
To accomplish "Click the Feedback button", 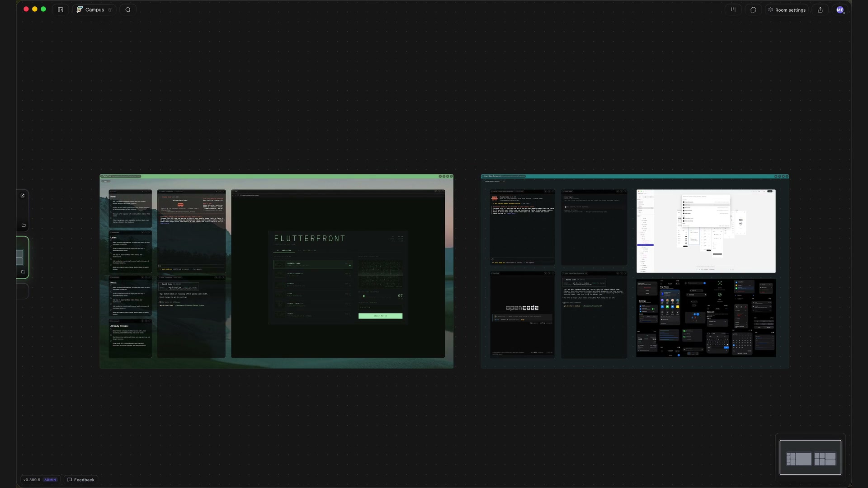I will pos(81,480).
